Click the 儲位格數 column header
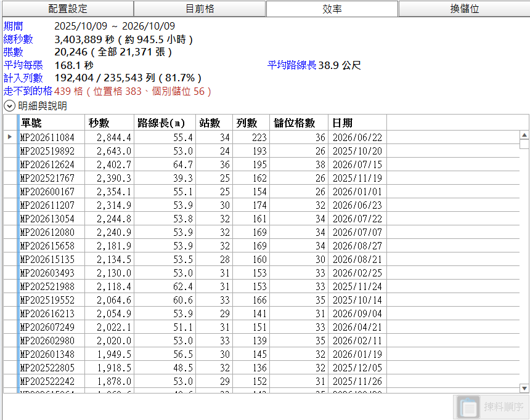Viewport: 530px width, 420px height. coord(299,123)
